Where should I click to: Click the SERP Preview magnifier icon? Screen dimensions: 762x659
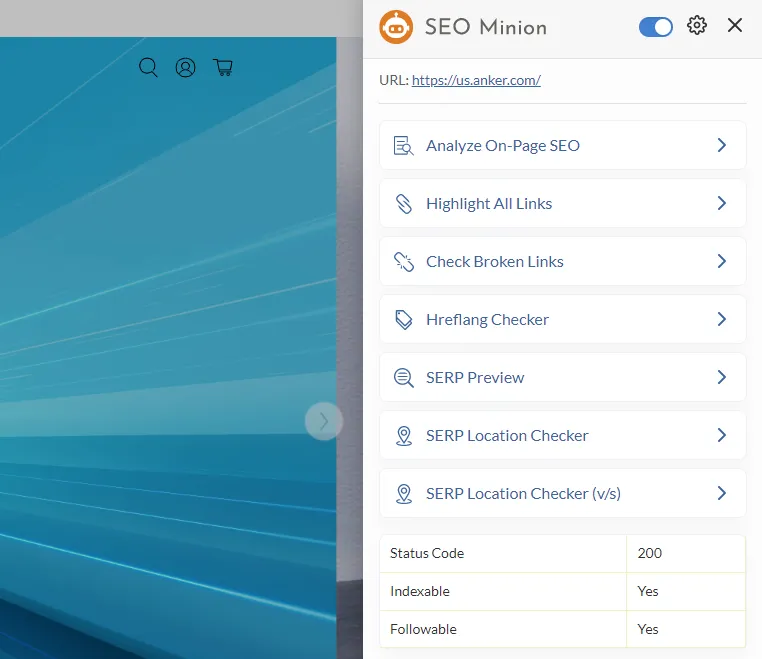coord(403,378)
